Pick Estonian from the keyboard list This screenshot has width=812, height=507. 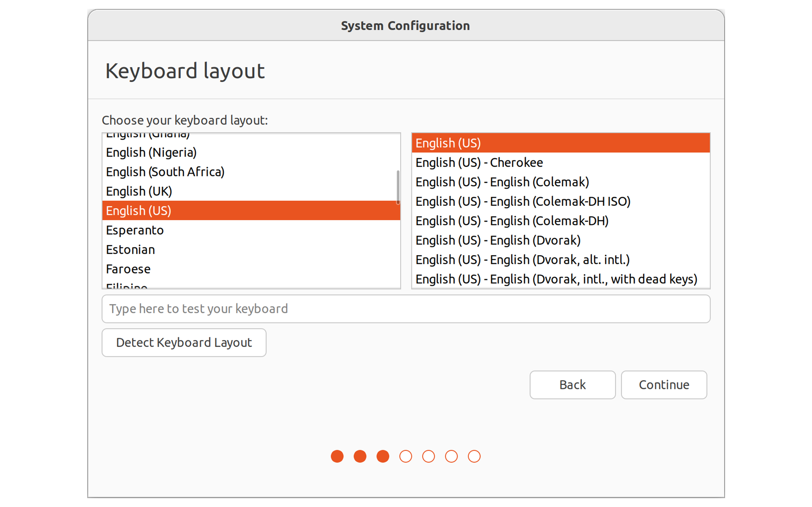tap(130, 249)
